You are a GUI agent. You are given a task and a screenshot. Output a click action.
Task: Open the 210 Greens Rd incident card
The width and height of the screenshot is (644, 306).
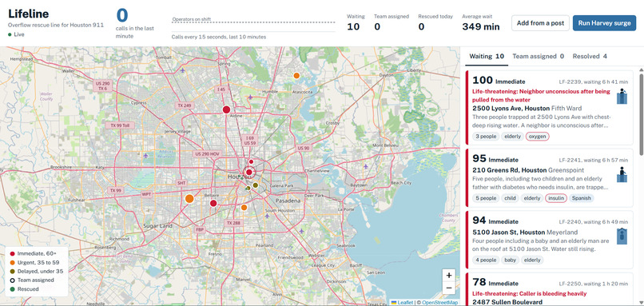pyautogui.click(x=549, y=178)
